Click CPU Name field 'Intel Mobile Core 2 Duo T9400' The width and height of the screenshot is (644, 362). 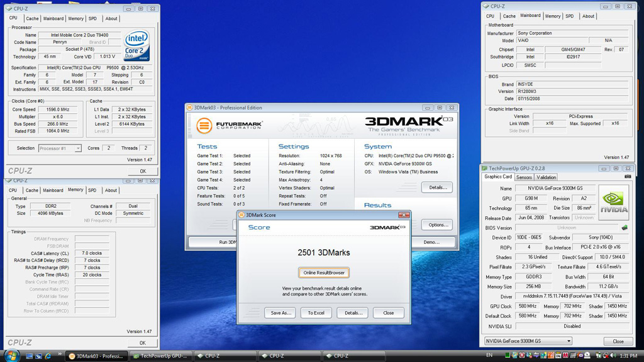[80, 35]
